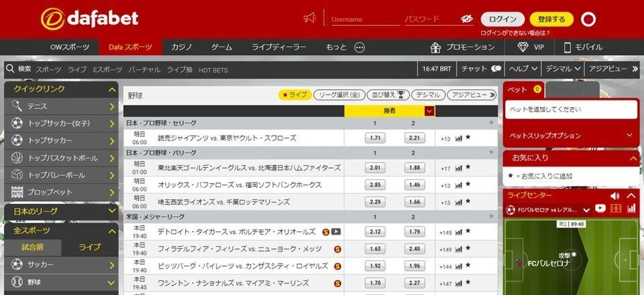Select the live tab under All Sports
Viewport: 644px width, 295px height.
90,247
